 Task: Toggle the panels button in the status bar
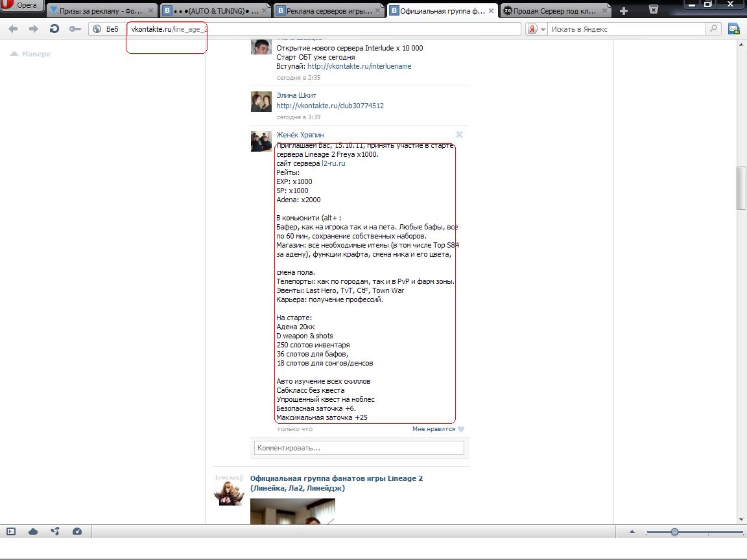pyautogui.click(x=11, y=531)
